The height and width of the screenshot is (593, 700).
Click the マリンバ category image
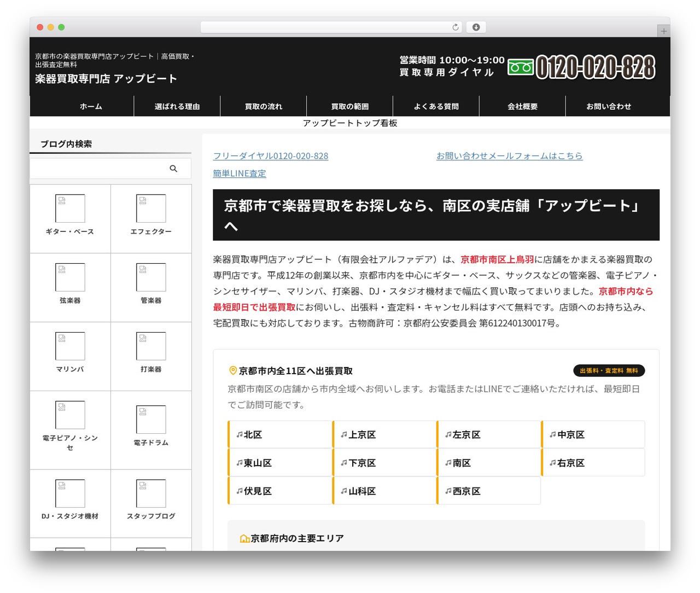click(70, 346)
